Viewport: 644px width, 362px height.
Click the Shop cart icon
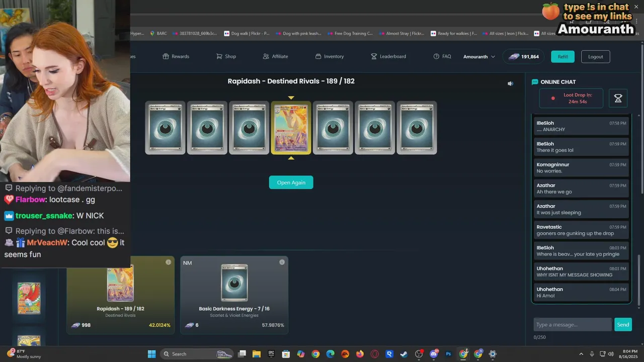click(219, 56)
